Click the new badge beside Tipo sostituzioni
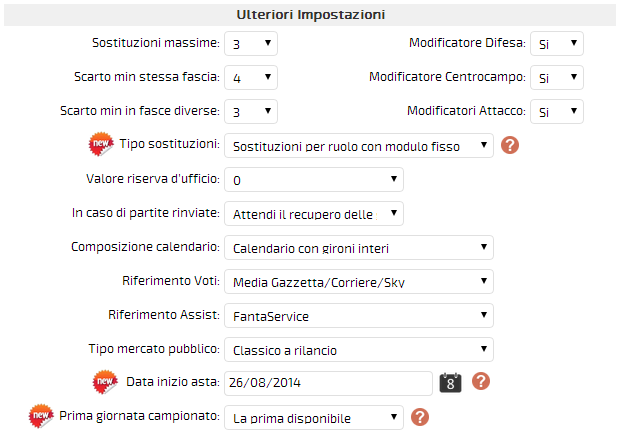 [x=101, y=144]
